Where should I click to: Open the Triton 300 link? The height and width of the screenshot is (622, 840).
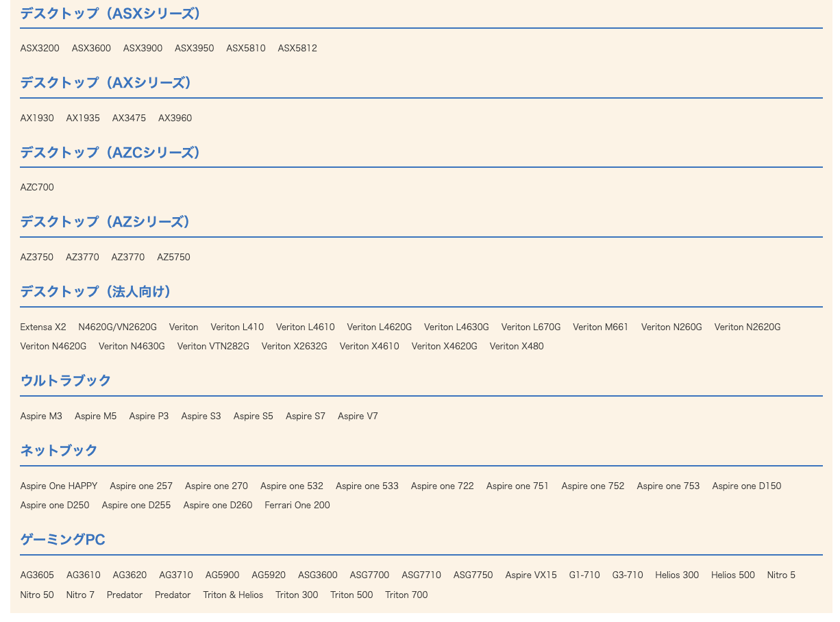point(297,595)
